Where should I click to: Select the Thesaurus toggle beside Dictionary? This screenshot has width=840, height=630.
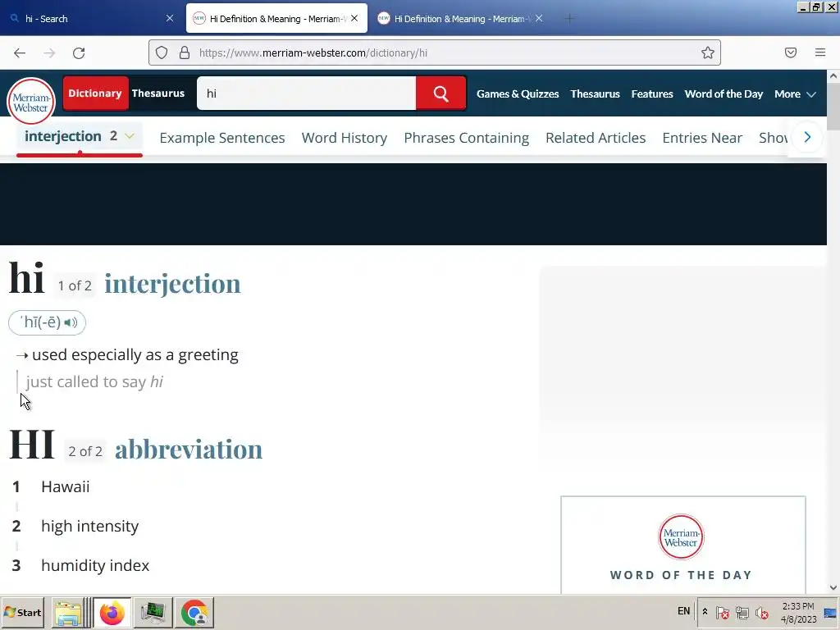click(158, 94)
